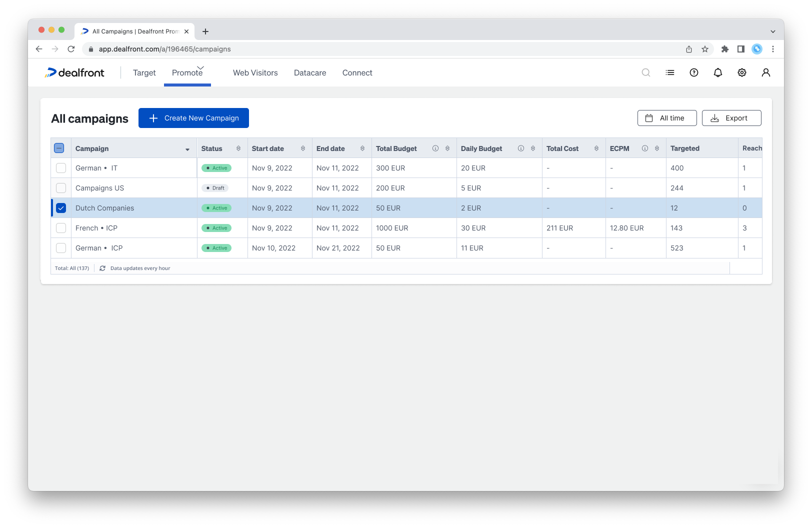
Task: Open the list view icon in header
Action: point(670,73)
